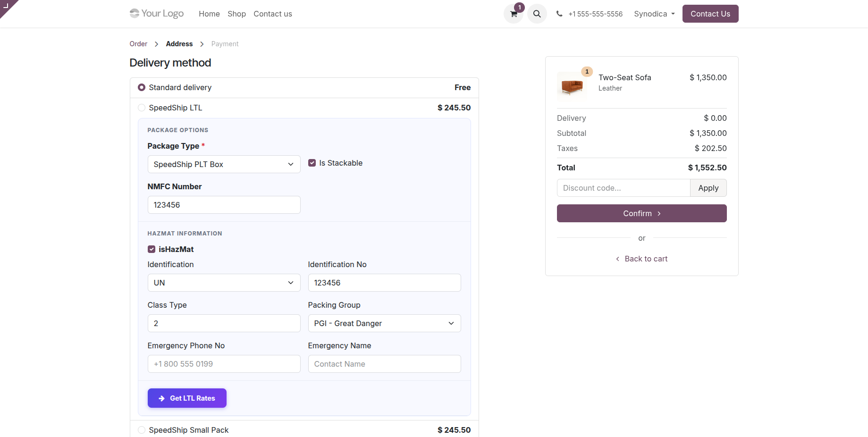Open the Package Type dropdown
868x437 pixels.
click(x=224, y=164)
